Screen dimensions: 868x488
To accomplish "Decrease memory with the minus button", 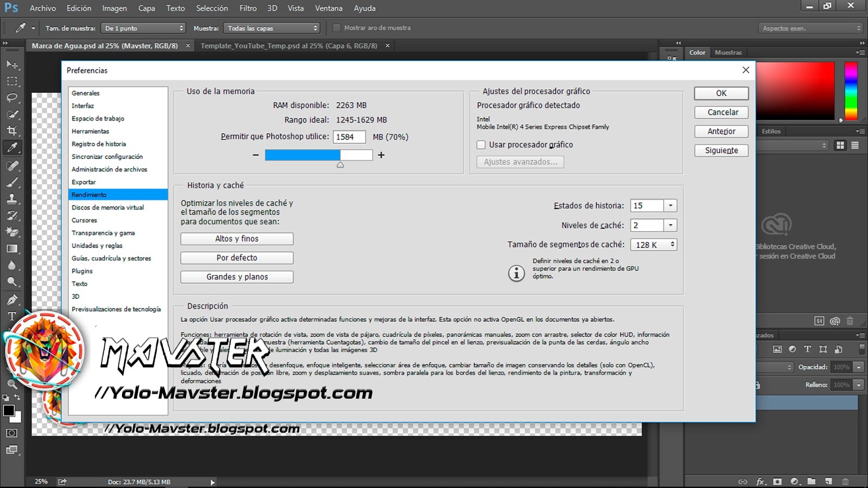I will pos(256,155).
